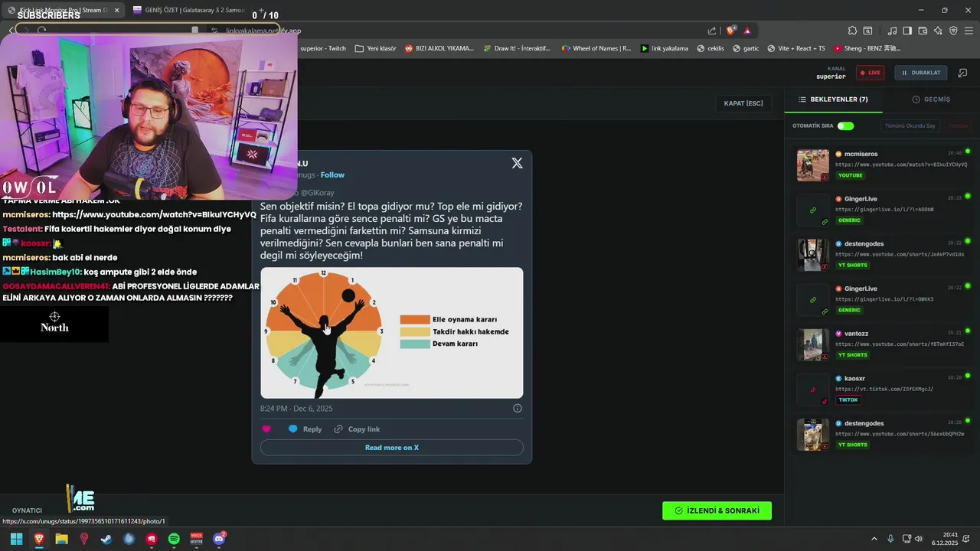980x551 pixels.
Task: Open the Brave Wallet icon
Action: (x=923, y=31)
